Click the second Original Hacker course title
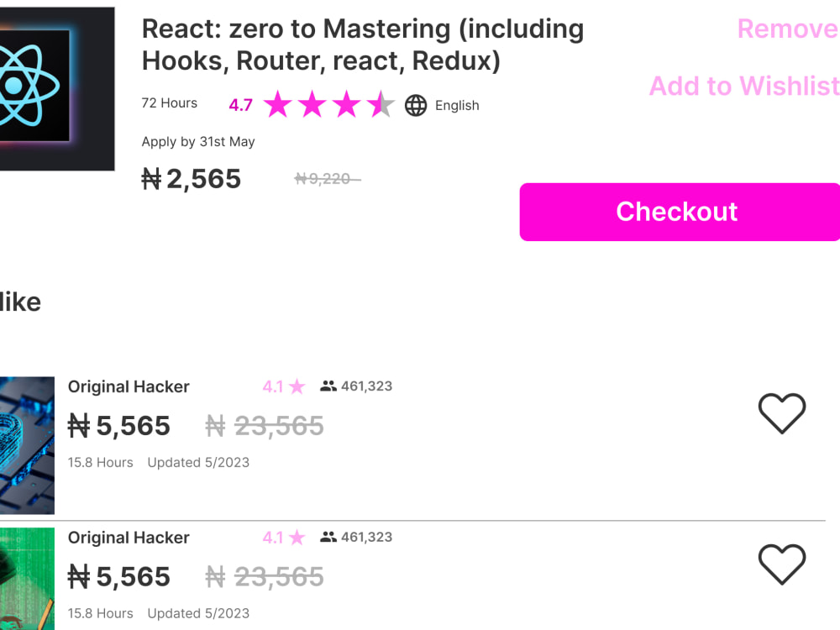The height and width of the screenshot is (630, 840). (x=129, y=538)
